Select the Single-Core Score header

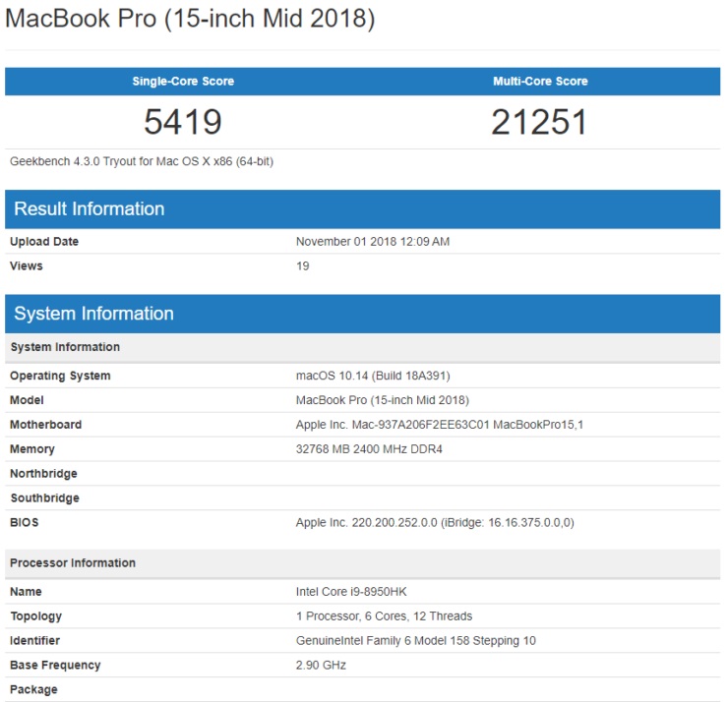pos(183,82)
